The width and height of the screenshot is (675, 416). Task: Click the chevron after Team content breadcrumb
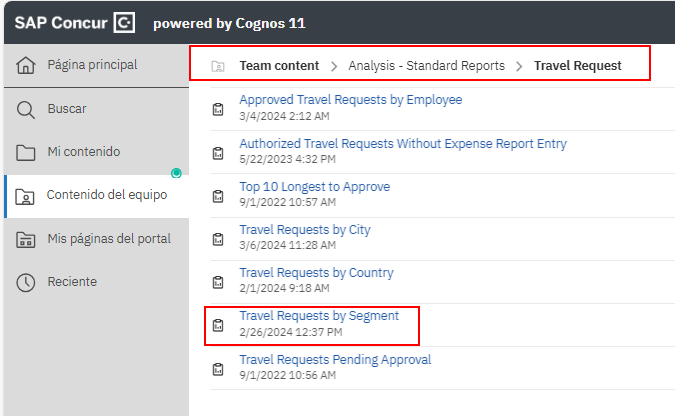tap(334, 66)
